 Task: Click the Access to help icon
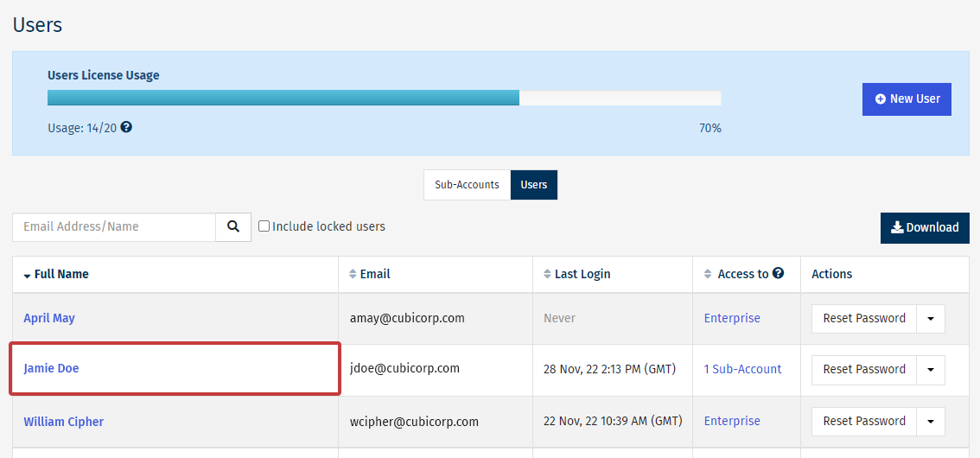778,273
